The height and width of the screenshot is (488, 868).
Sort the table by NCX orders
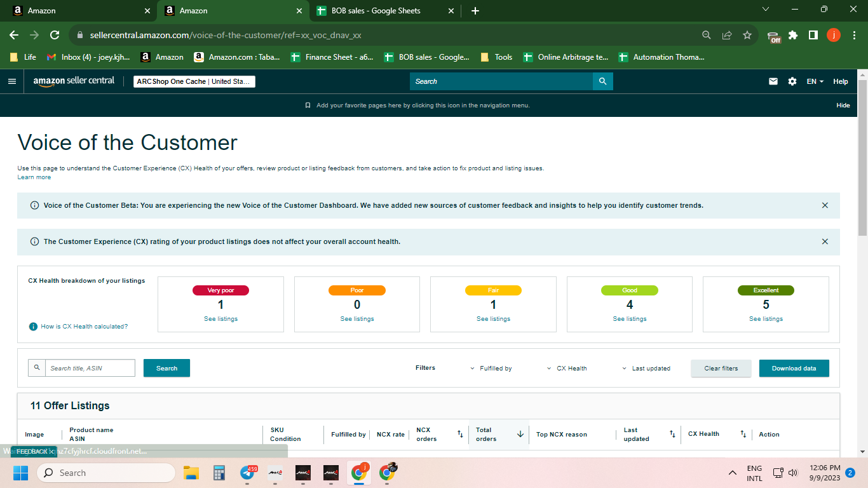[460, 434]
